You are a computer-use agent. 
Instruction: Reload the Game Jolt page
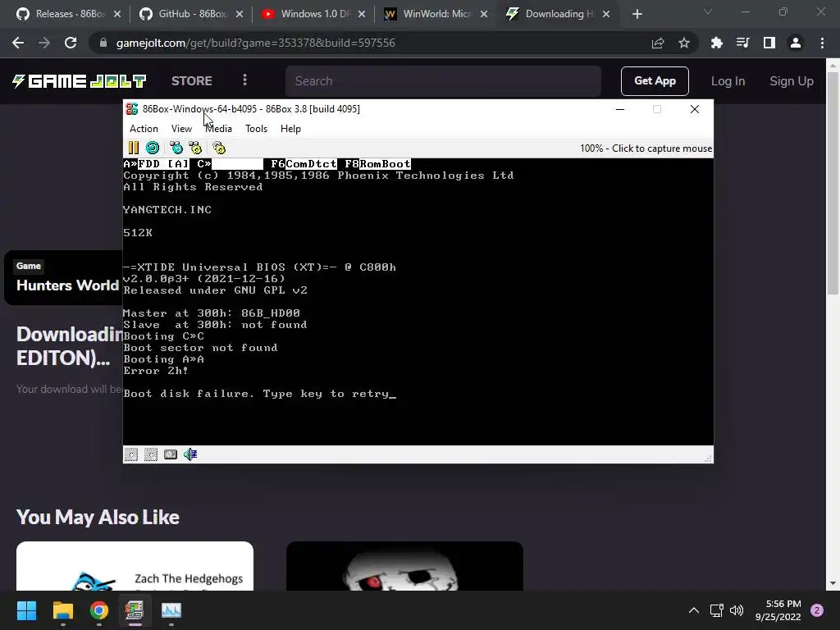(x=71, y=43)
